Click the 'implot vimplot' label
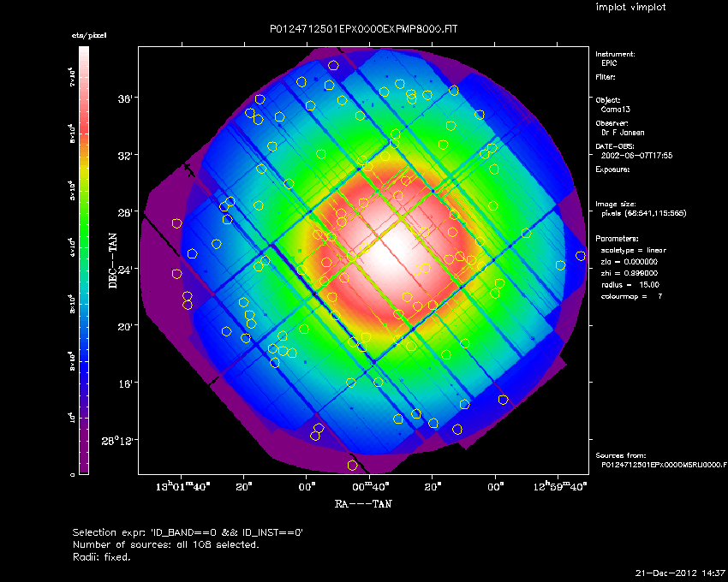The height and width of the screenshot is (582, 728). (x=630, y=7)
